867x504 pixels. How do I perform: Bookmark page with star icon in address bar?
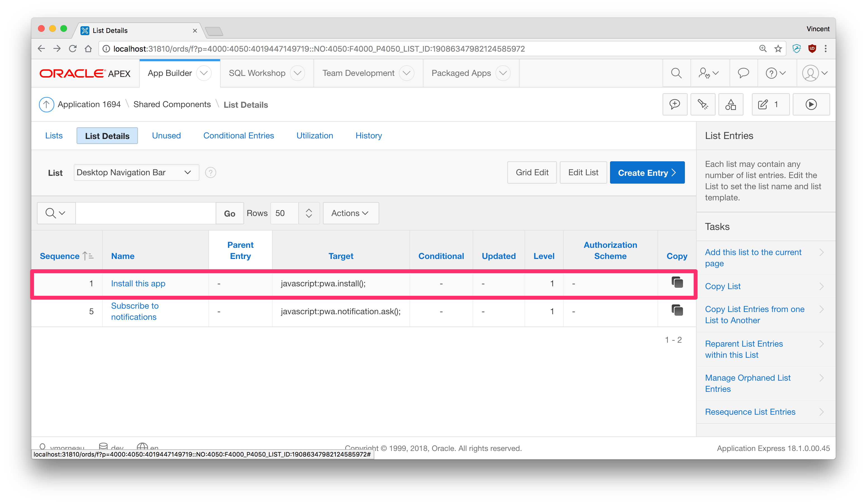pyautogui.click(x=778, y=49)
